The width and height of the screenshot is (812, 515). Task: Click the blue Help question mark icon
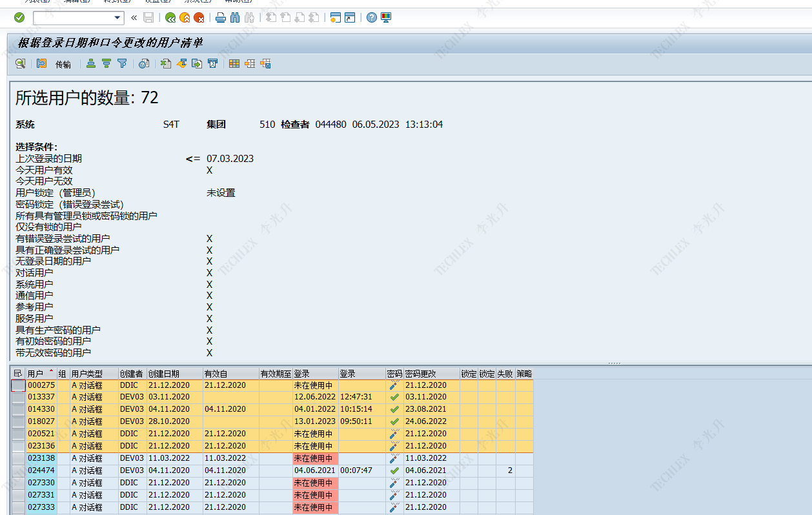(372, 17)
